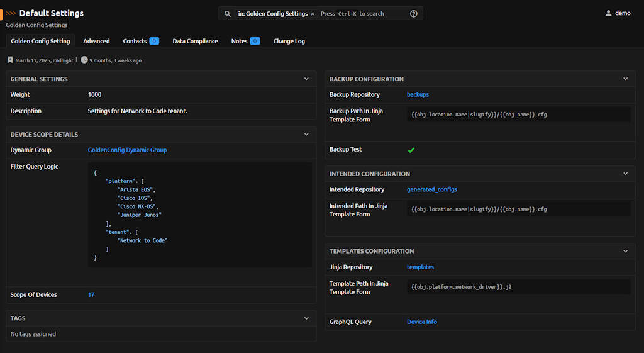The image size is (644, 353).
Task: Click the clock icon beside last-updated time
Action: point(84,60)
